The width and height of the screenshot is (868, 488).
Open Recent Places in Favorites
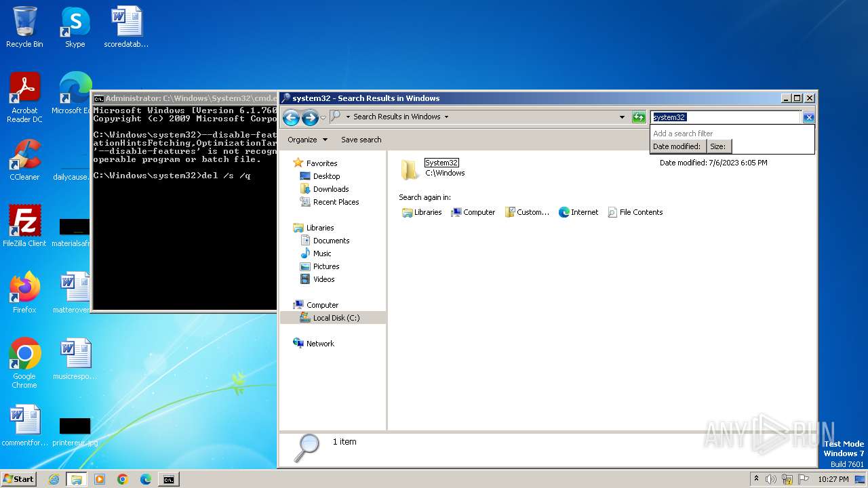330,202
